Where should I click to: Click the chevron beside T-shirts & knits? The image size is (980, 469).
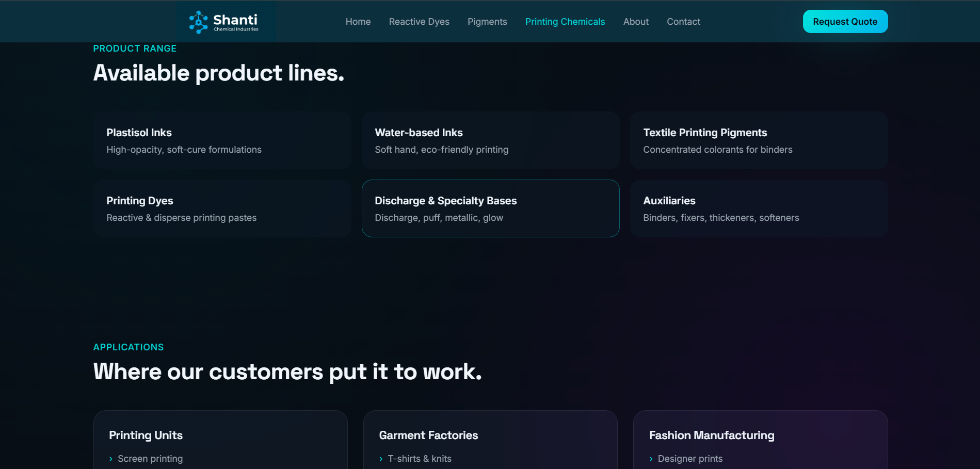381,459
